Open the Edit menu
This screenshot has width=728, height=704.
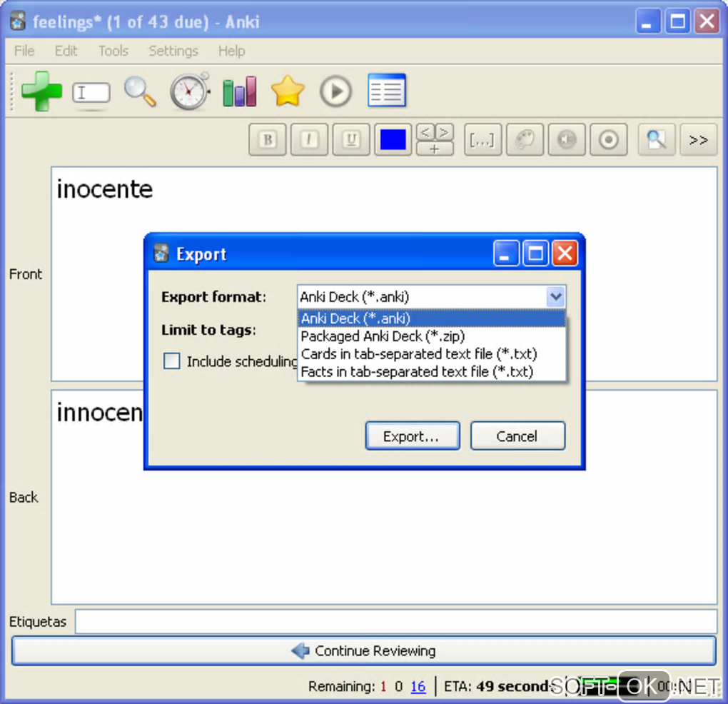pyautogui.click(x=66, y=51)
